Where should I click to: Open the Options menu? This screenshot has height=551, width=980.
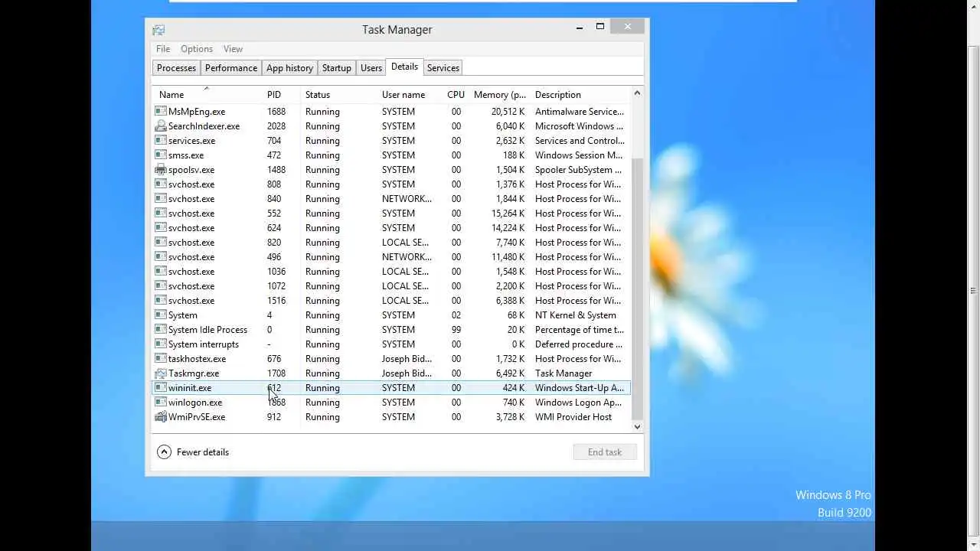tap(197, 49)
